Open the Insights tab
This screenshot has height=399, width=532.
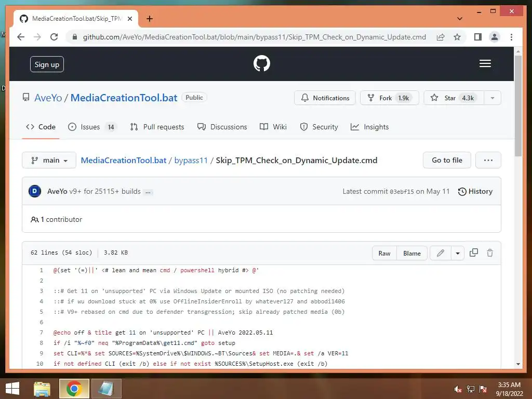click(369, 127)
